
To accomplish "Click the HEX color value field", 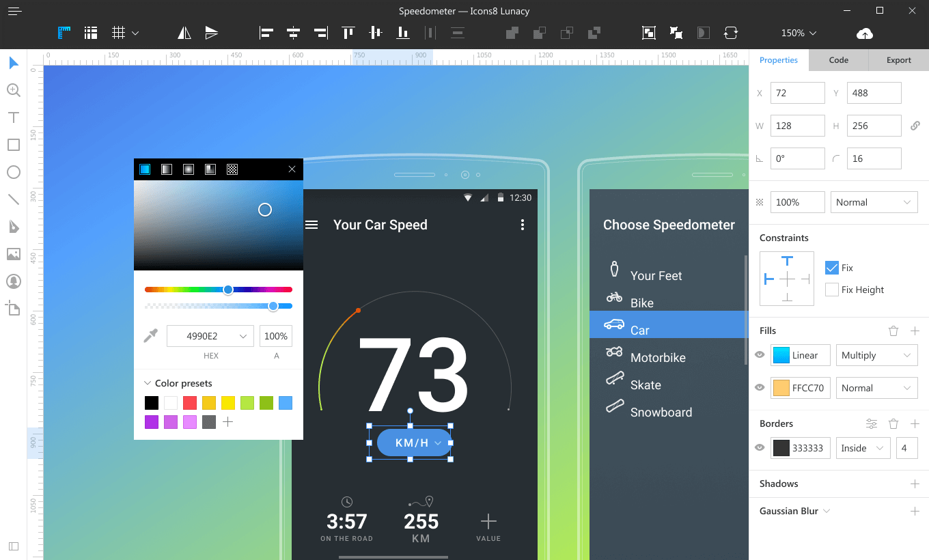I will pos(210,336).
